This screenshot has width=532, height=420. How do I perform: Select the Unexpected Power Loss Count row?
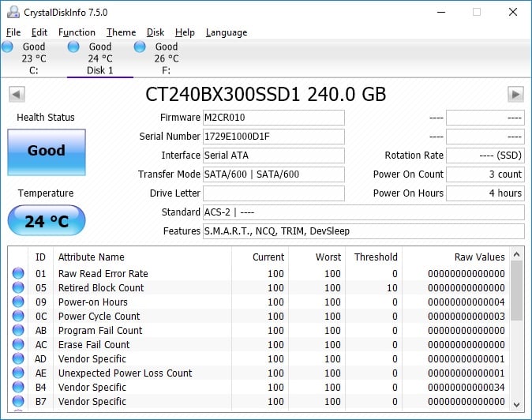(259, 373)
